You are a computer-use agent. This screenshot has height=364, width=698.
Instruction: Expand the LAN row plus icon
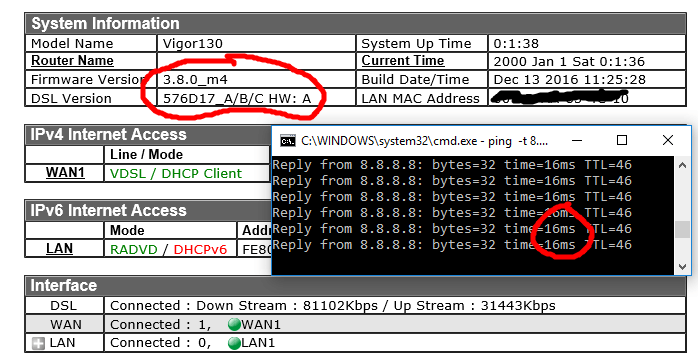pyautogui.click(x=39, y=344)
